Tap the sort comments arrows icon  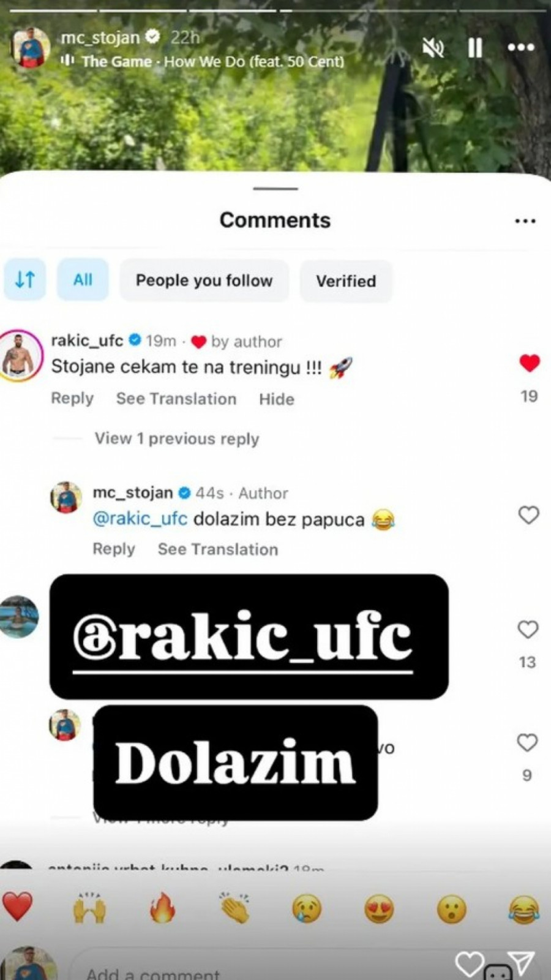(x=24, y=280)
